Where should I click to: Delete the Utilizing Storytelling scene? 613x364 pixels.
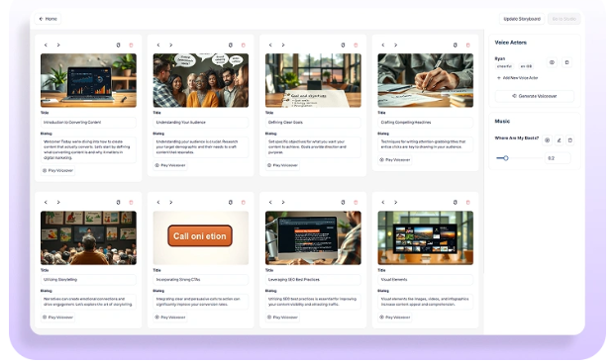pos(131,203)
